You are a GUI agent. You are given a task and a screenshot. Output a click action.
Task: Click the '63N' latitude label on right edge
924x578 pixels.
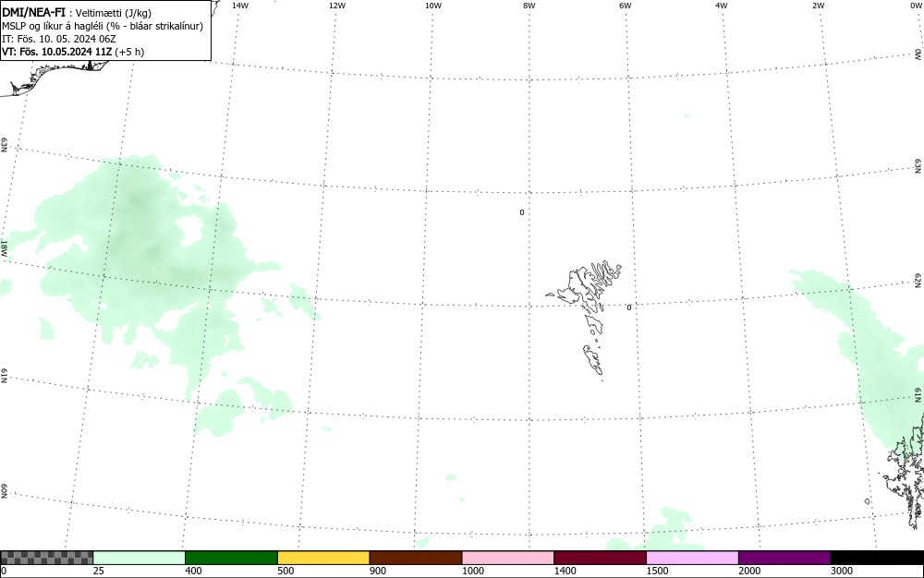pos(918,165)
